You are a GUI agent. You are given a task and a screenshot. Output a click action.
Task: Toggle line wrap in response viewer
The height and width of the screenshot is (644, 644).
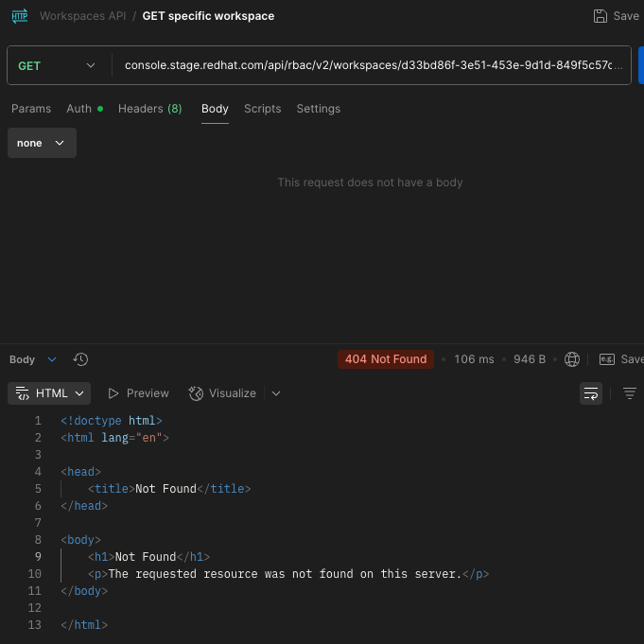click(591, 393)
